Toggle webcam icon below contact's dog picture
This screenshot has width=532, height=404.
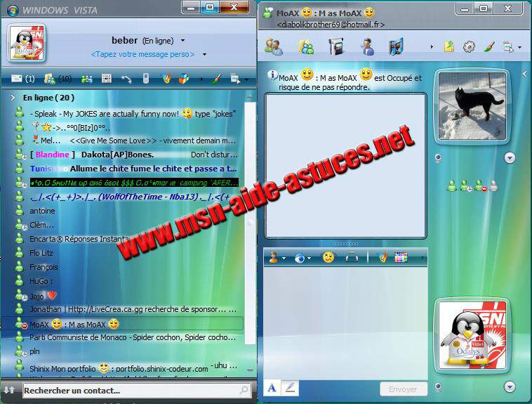click(439, 158)
